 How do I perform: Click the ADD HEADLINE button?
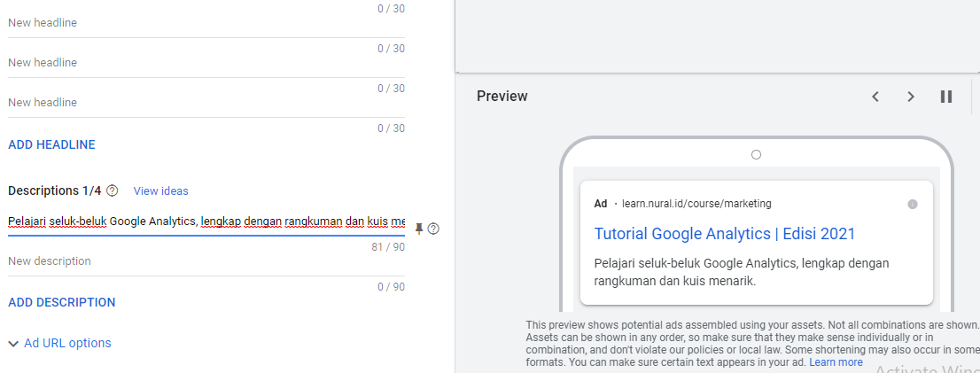(52, 144)
